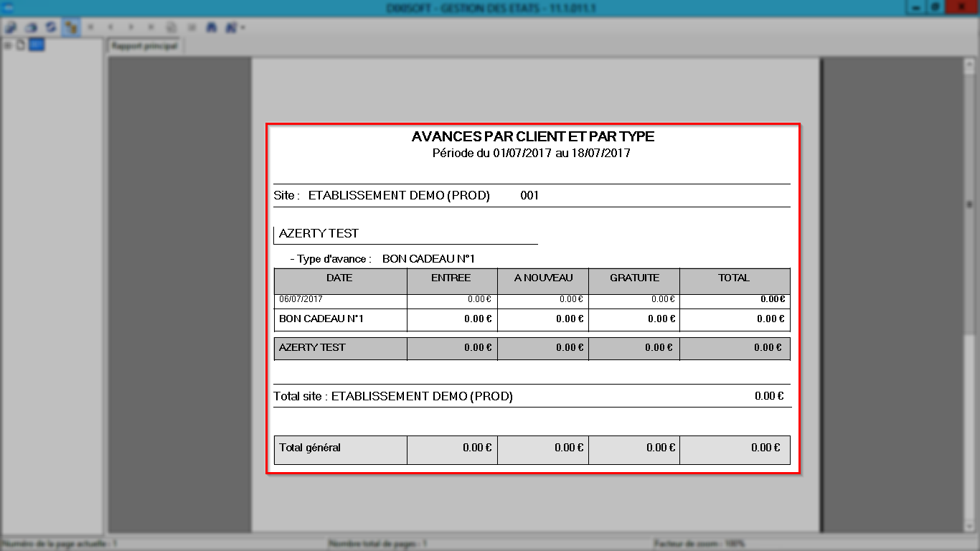
Task: Refresh the report with the toolbar icon
Action: [x=51, y=27]
